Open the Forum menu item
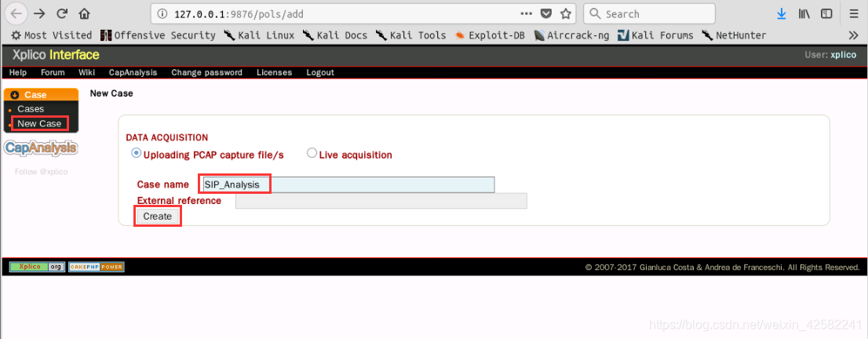 [x=53, y=72]
